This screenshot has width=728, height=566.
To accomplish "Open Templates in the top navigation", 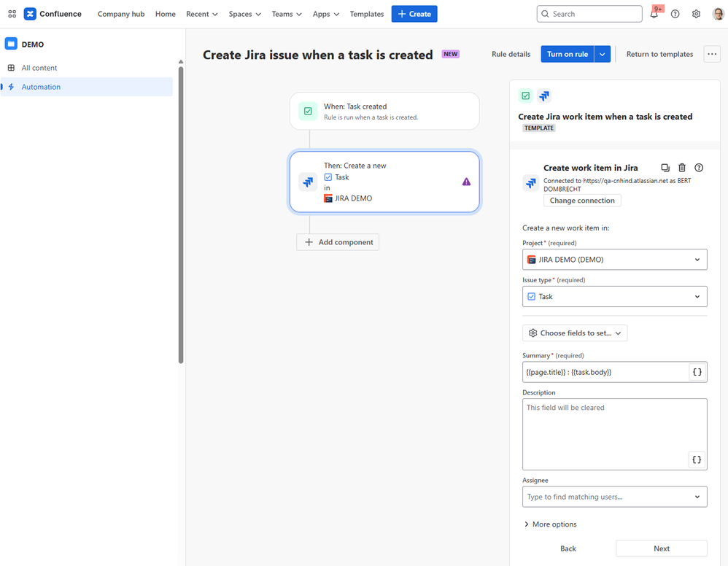I will [367, 14].
